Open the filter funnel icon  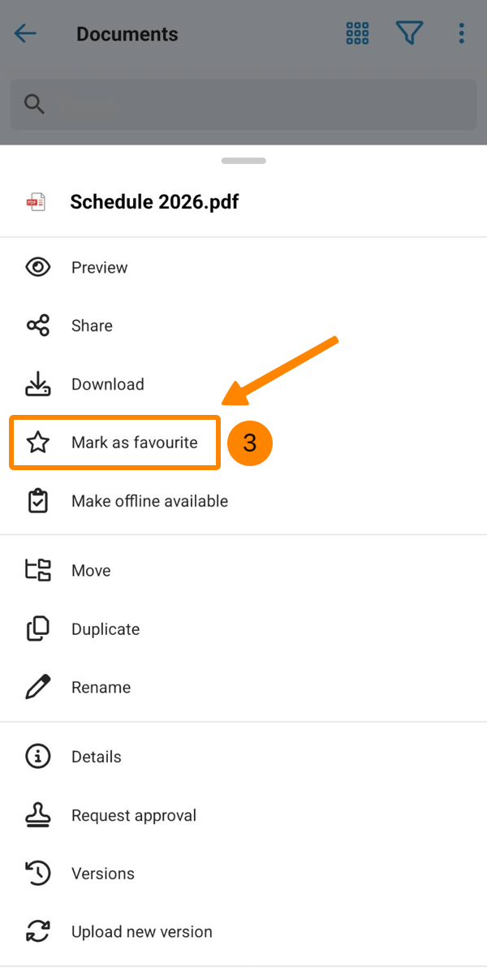pyautogui.click(x=410, y=33)
